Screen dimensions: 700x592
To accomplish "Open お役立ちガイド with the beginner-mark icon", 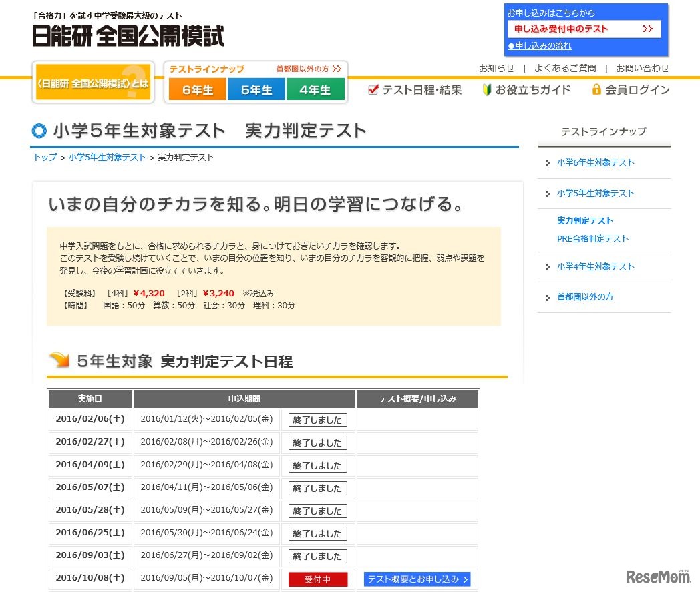I will tap(526, 90).
